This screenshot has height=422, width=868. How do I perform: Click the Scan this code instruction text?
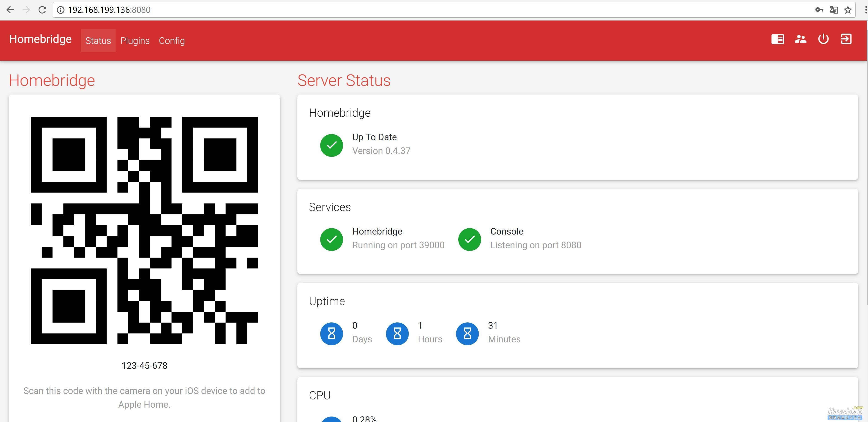click(144, 397)
